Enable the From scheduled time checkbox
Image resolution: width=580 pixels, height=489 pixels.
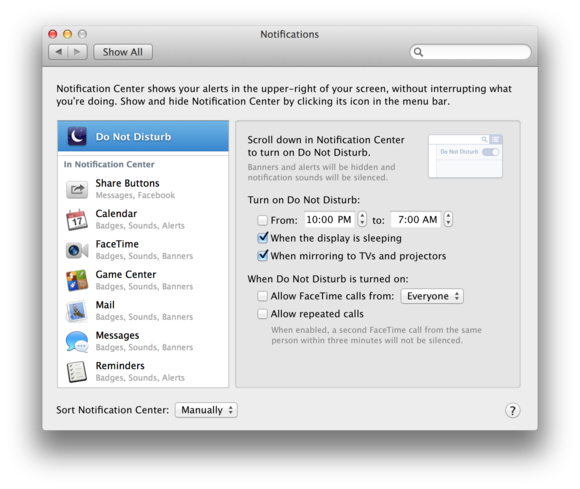coord(262,220)
